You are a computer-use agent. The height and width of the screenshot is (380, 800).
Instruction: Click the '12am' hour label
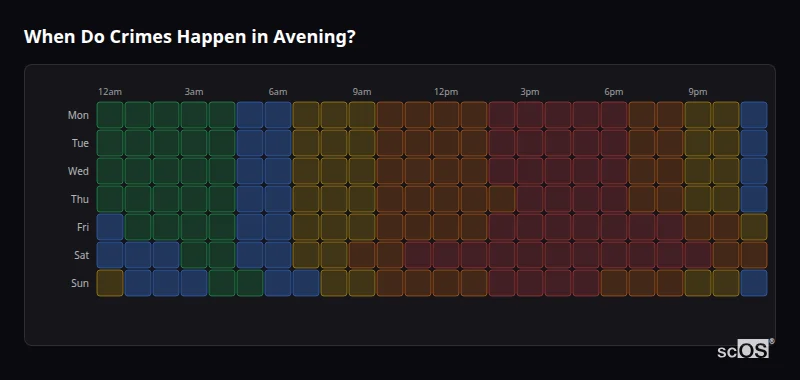coord(110,92)
